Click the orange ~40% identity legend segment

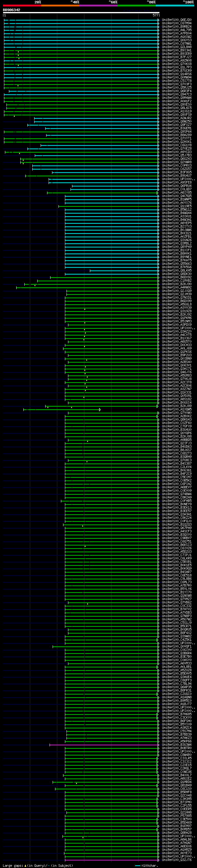(61, 6)
